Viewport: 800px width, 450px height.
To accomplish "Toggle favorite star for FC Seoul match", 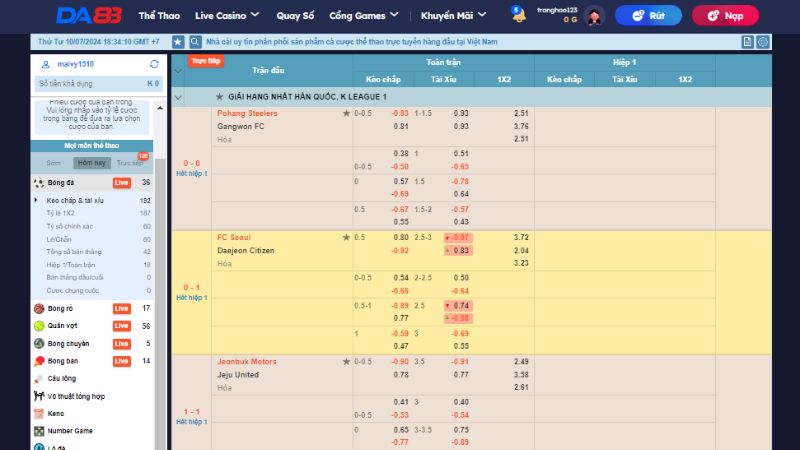I will 346,238.
